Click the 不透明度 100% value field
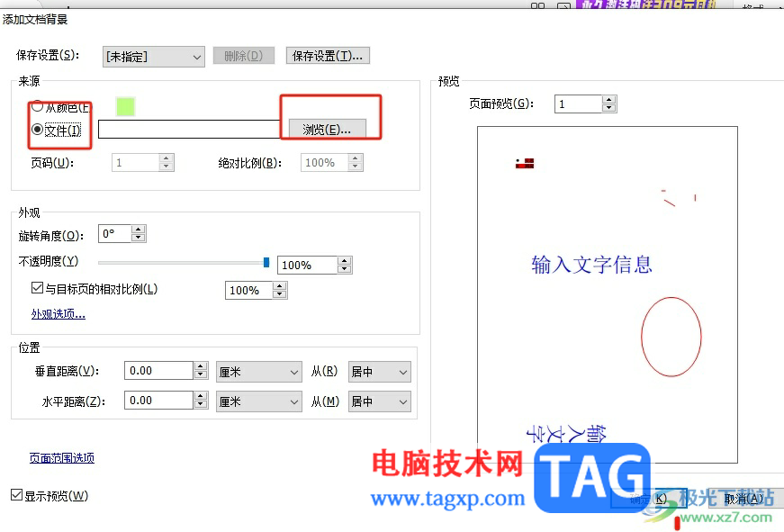This screenshot has width=784, height=532. (x=307, y=265)
